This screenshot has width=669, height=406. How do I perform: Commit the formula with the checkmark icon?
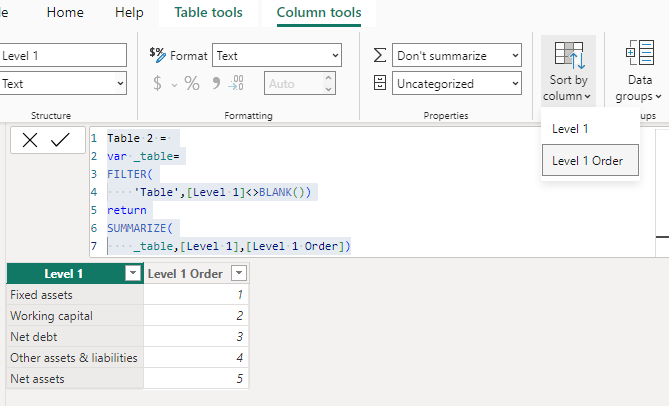(60, 140)
